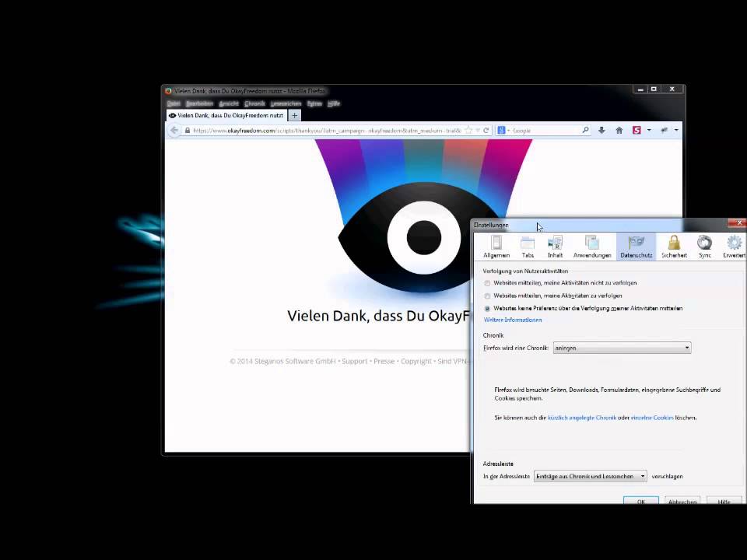Screen dimensions: 747x560
Task: Click the Firefox back arrow button
Action: [174, 130]
